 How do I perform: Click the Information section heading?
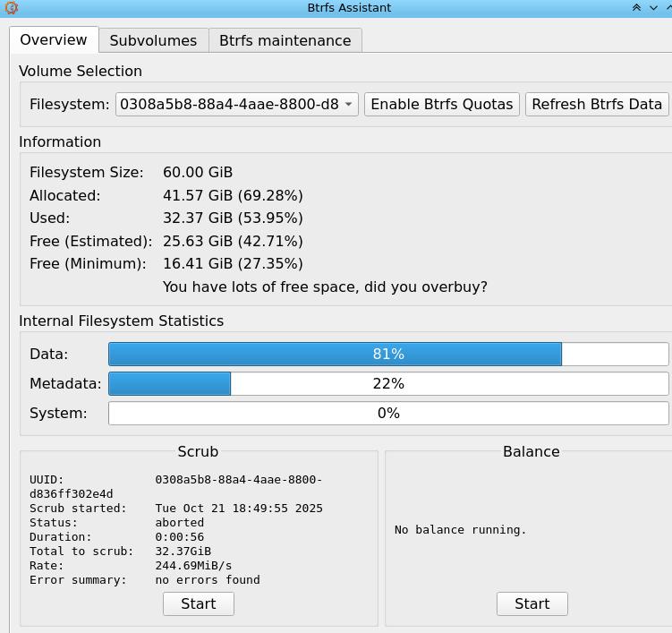pos(60,142)
